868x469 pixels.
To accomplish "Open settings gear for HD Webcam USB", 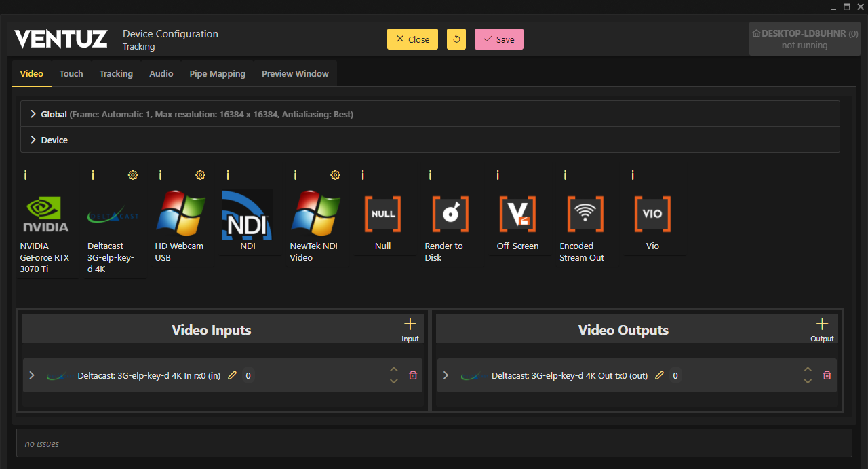I will (x=200, y=175).
